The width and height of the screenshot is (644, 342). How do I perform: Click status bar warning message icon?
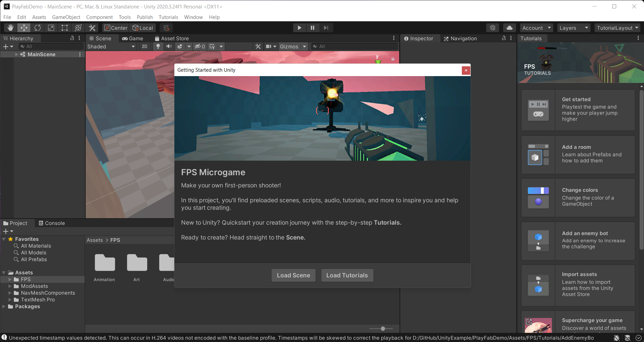pyautogui.click(x=4, y=337)
